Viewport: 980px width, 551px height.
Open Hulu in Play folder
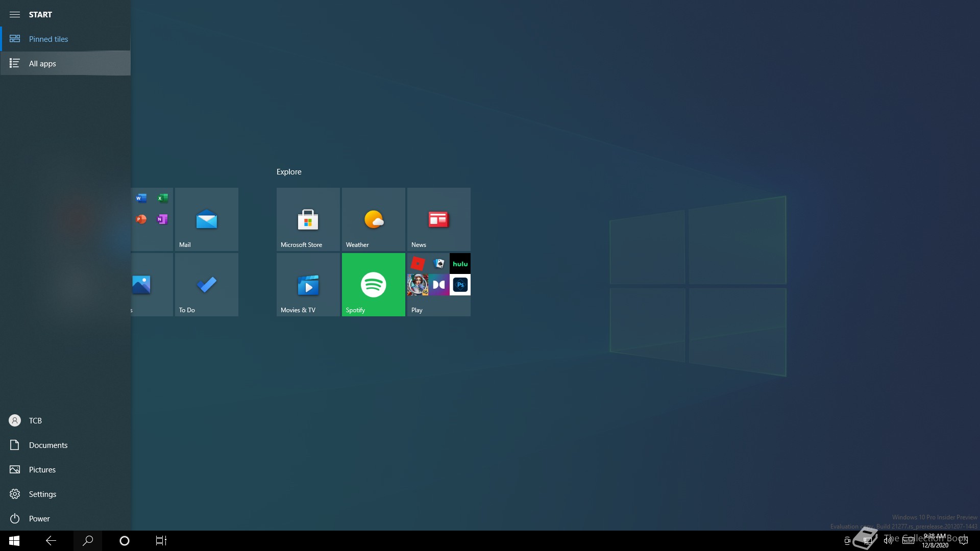click(x=460, y=264)
